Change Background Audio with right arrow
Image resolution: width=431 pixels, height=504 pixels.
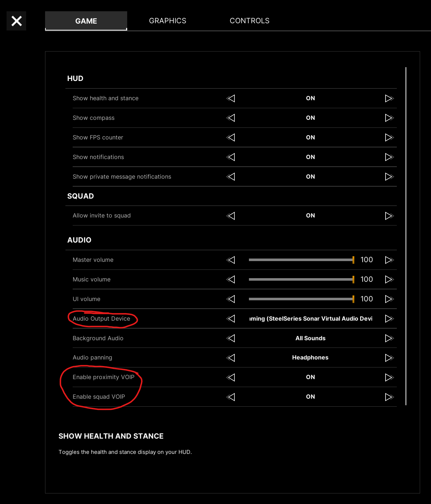point(389,338)
